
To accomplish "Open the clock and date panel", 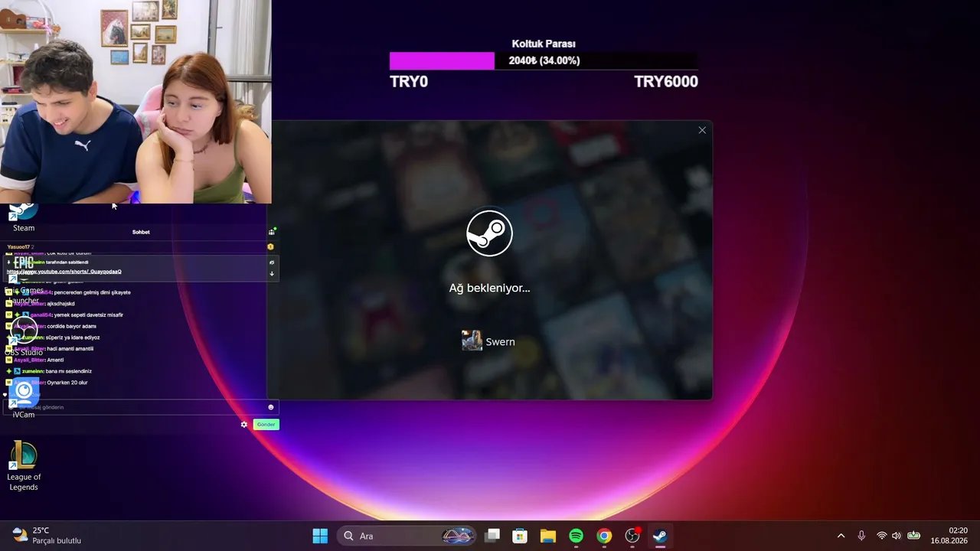I will 949,536.
